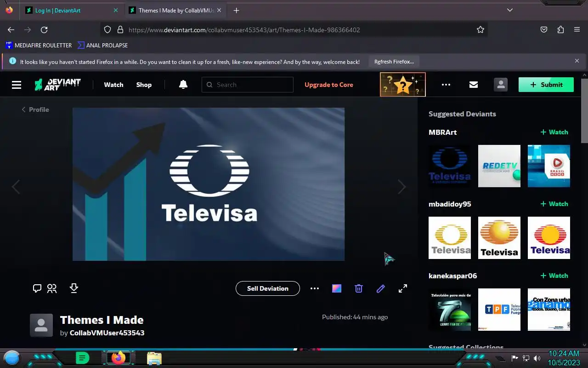
Task: Click the site padlock icon
Action: click(x=120, y=29)
